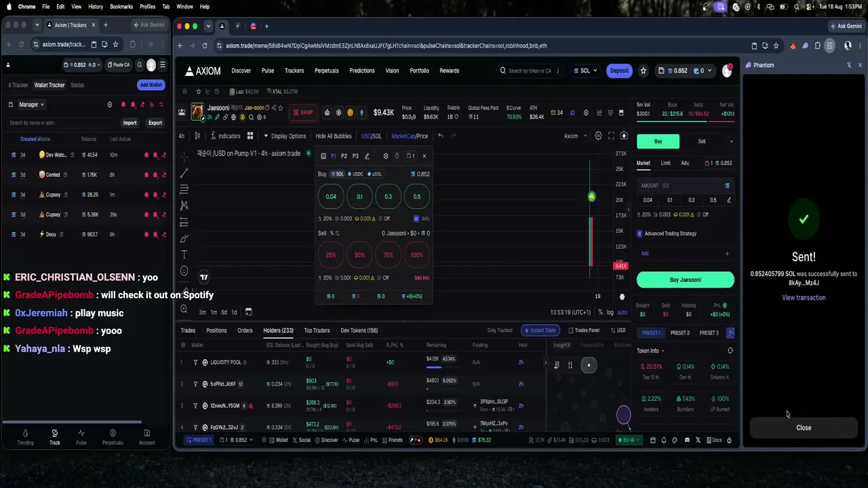The width and height of the screenshot is (868, 488).
Task: Undo the last chart action
Action: click(440, 136)
